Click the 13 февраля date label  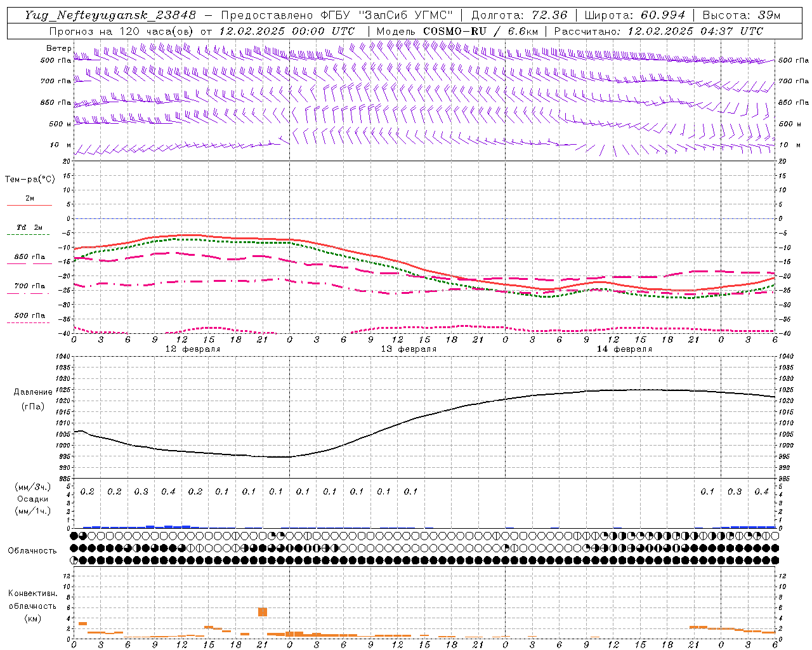point(409,349)
